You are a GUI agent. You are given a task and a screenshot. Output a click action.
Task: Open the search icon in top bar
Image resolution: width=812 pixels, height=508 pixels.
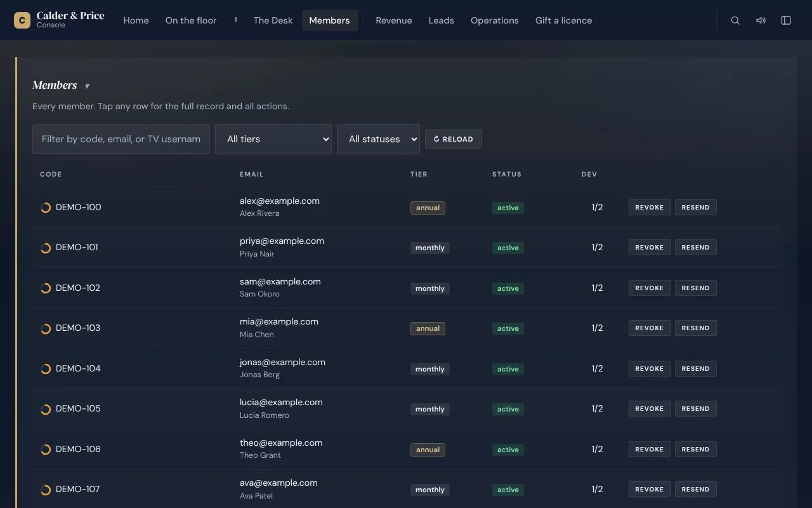click(x=735, y=20)
